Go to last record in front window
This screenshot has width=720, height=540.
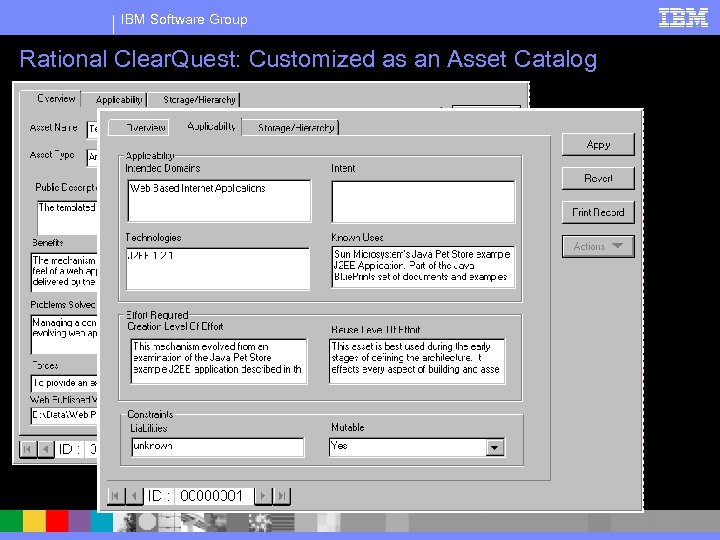282,496
